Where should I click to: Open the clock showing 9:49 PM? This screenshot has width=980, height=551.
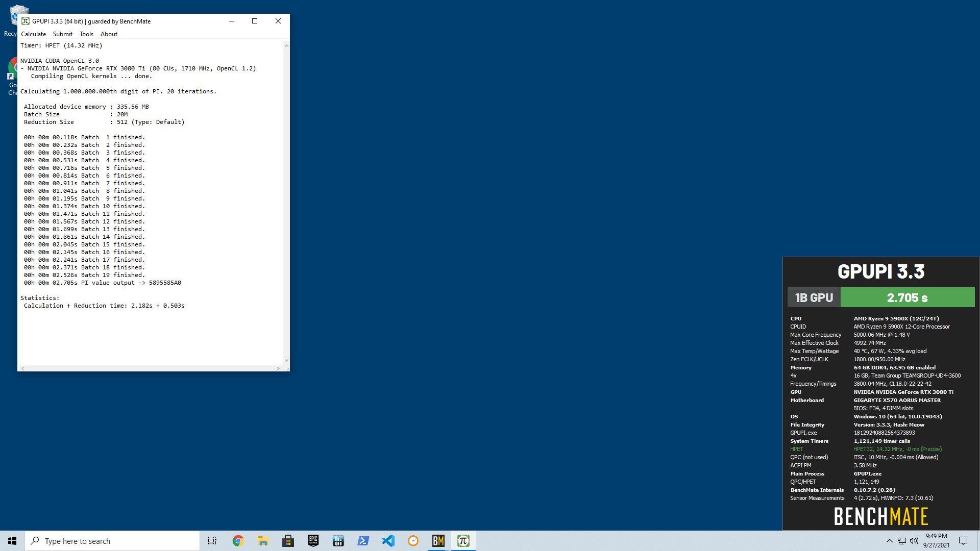click(936, 541)
